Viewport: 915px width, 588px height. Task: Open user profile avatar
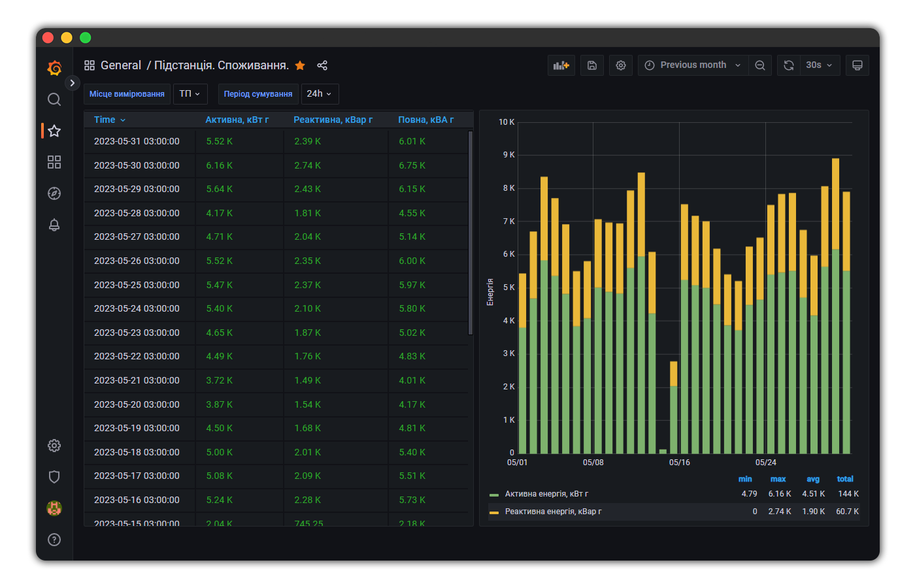54,508
